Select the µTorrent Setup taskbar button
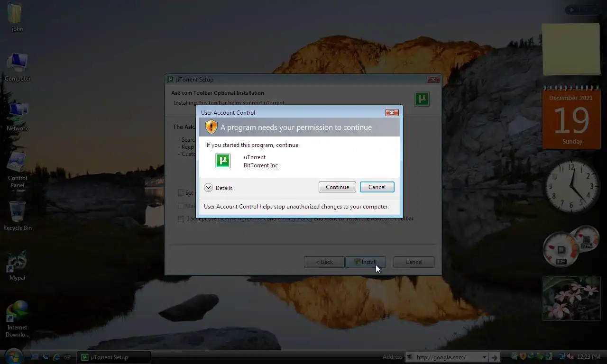 (x=114, y=357)
